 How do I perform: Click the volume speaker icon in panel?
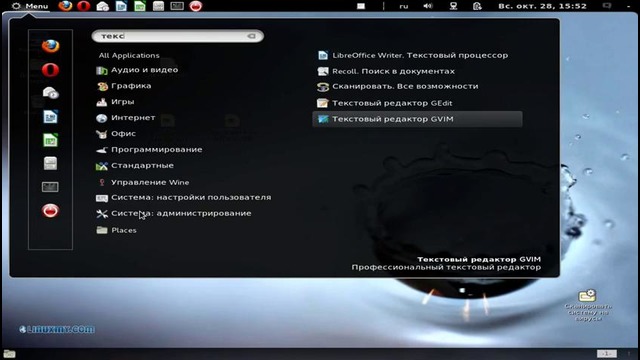[x=428, y=6]
